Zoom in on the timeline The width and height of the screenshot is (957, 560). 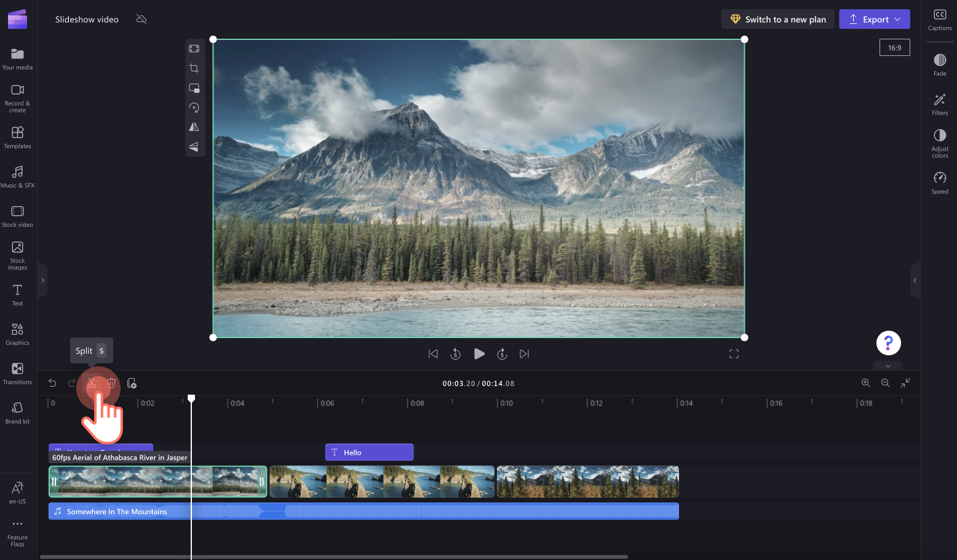point(865,383)
